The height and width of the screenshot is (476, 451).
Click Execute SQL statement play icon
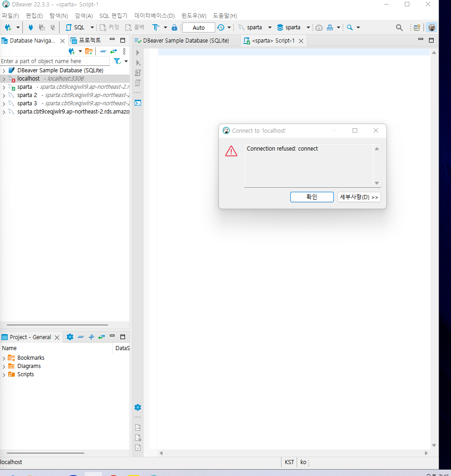pyautogui.click(x=137, y=53)
